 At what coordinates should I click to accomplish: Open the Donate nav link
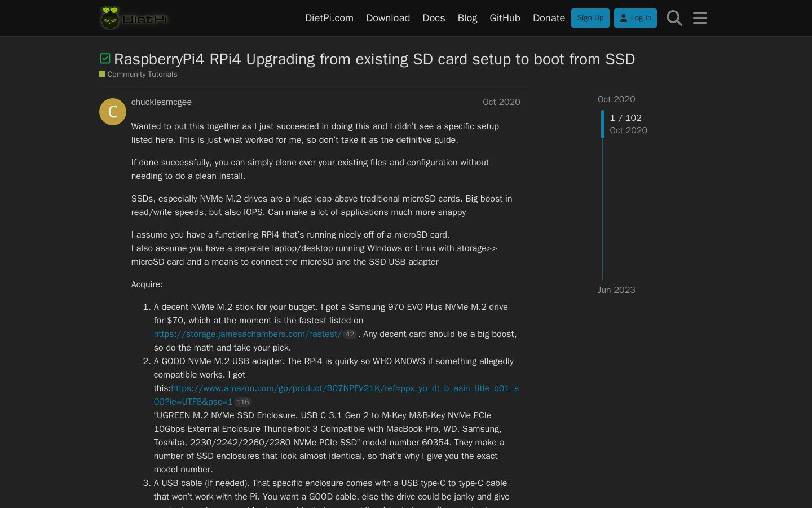coord(549,18)
